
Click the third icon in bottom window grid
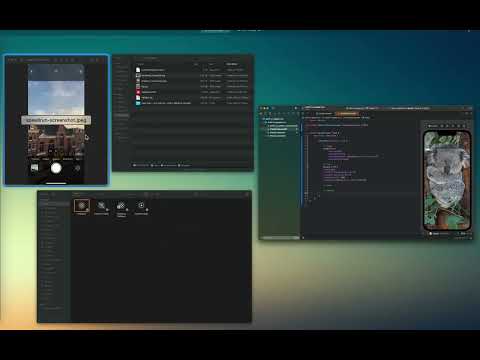[121, 206]
